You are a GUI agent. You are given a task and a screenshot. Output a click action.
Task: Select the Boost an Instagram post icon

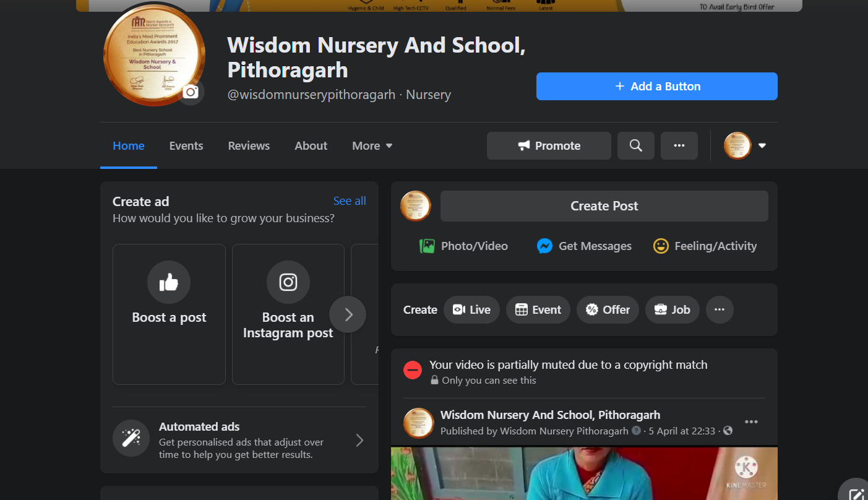(288, 282)
